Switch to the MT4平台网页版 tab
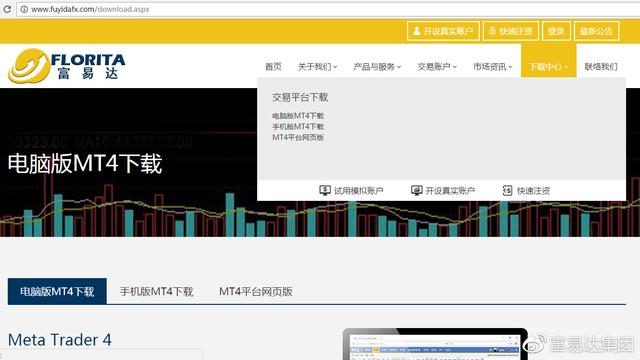The height and width of the screenshot is (360, 640). tap(256, 291)
